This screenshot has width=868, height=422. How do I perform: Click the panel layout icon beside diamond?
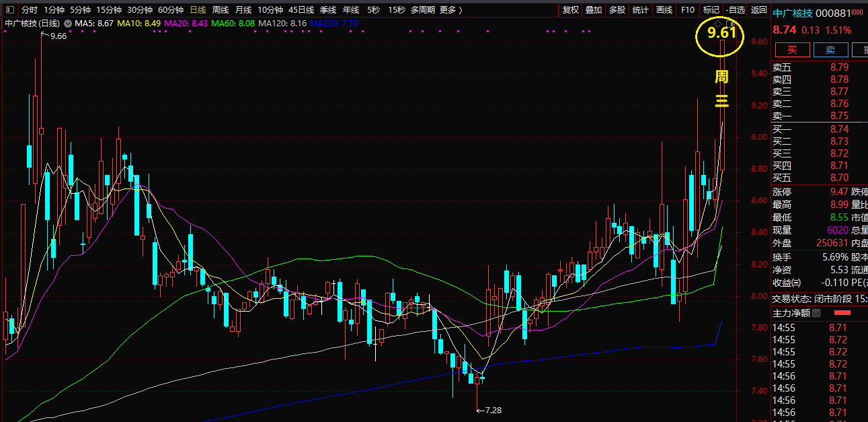point(730,25)
